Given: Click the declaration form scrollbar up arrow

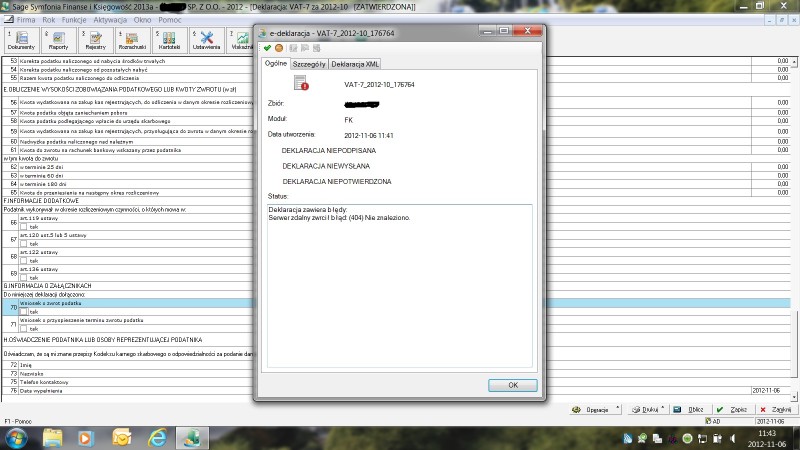Looking at the screenshot, I should coord(794,61).
